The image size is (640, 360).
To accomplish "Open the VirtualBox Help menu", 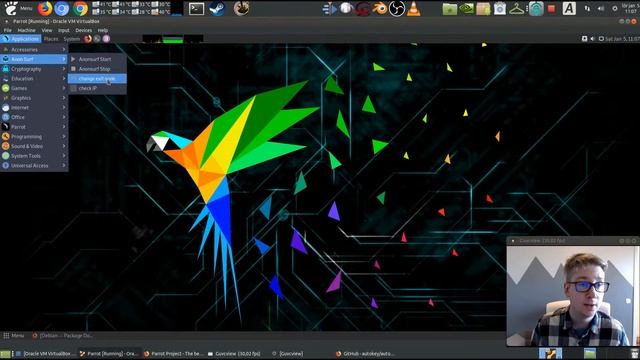I will tap(102, 30).
